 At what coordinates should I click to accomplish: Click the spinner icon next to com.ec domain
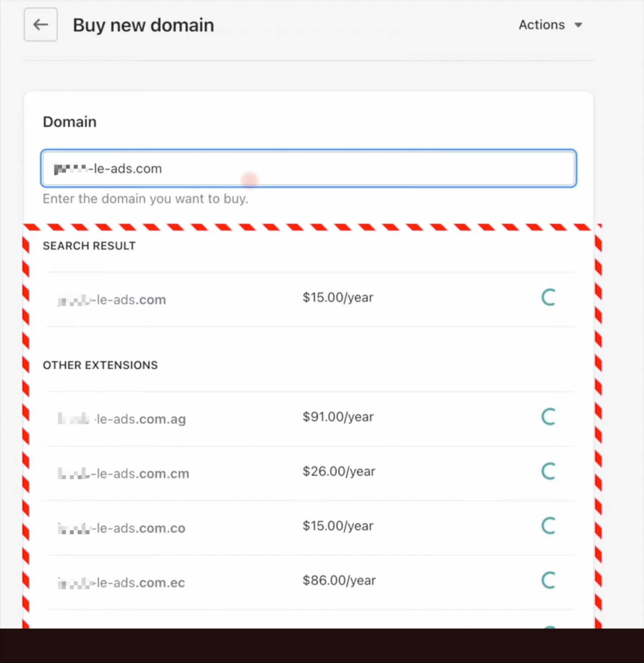548,580
